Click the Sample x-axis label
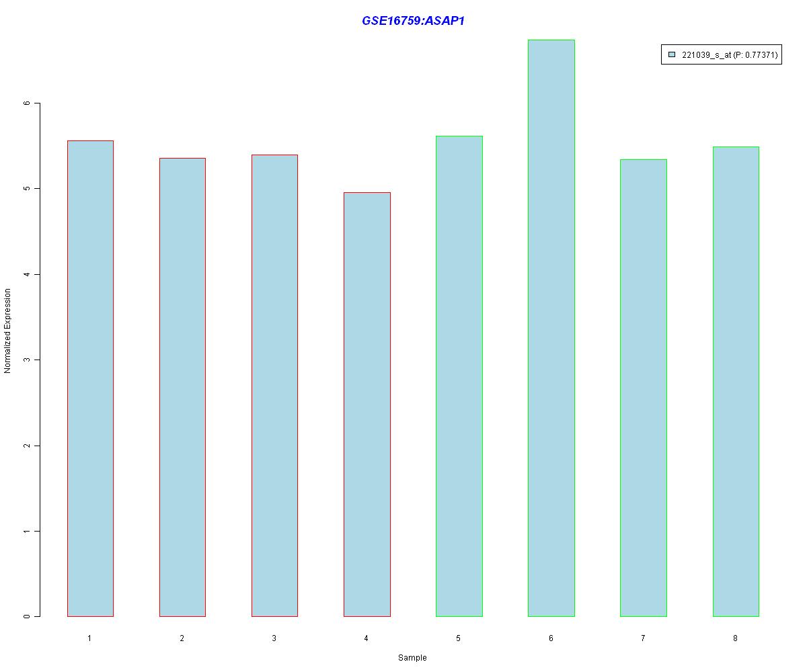Viewport: 807px width, 672px height. point(412,658)
